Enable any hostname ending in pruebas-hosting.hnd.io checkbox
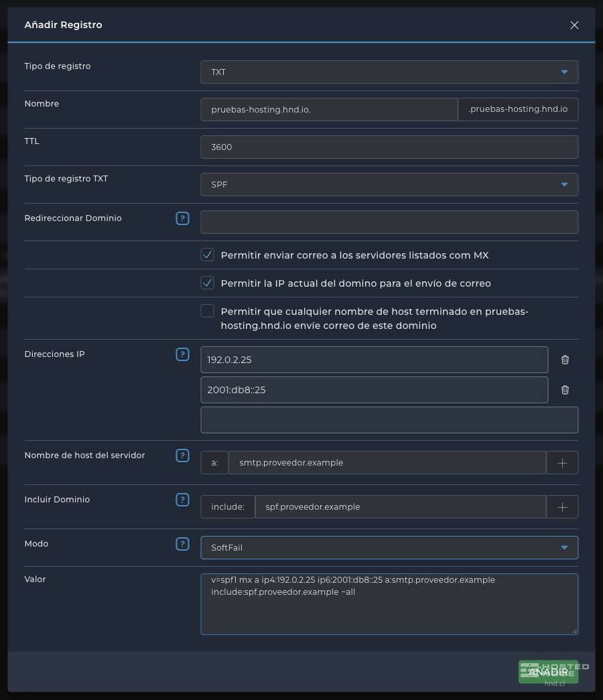This screenshot has width=603, height=700. point(207,311)
